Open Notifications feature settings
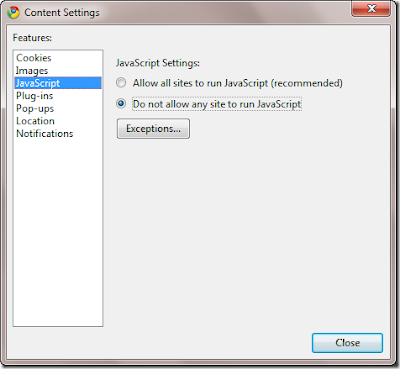 [45, 134]
